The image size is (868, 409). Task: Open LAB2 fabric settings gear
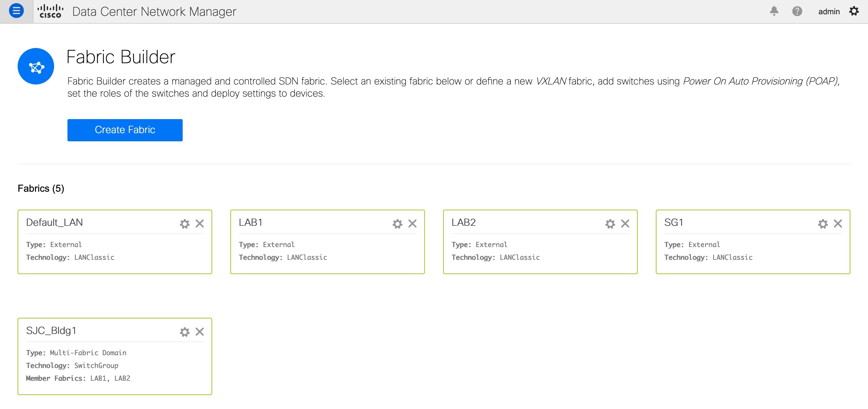(610, 224)
